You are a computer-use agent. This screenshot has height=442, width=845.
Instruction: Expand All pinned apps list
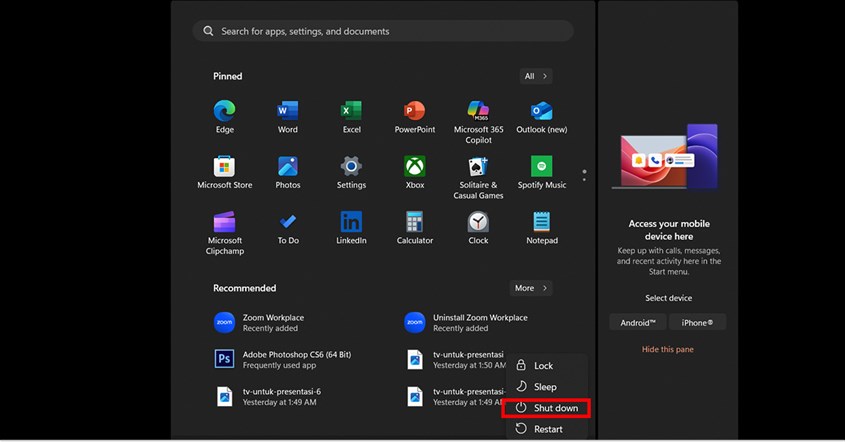click(536, 76)
